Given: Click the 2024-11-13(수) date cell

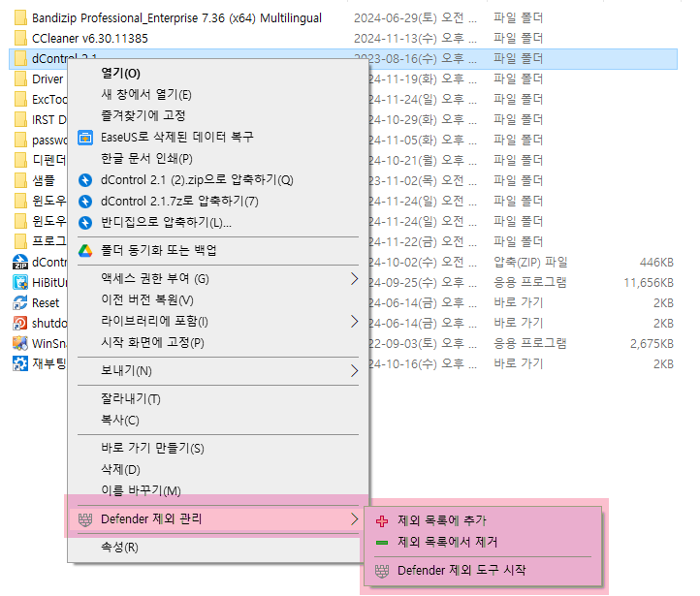Looking at the screenshot, I should point(415,39).
